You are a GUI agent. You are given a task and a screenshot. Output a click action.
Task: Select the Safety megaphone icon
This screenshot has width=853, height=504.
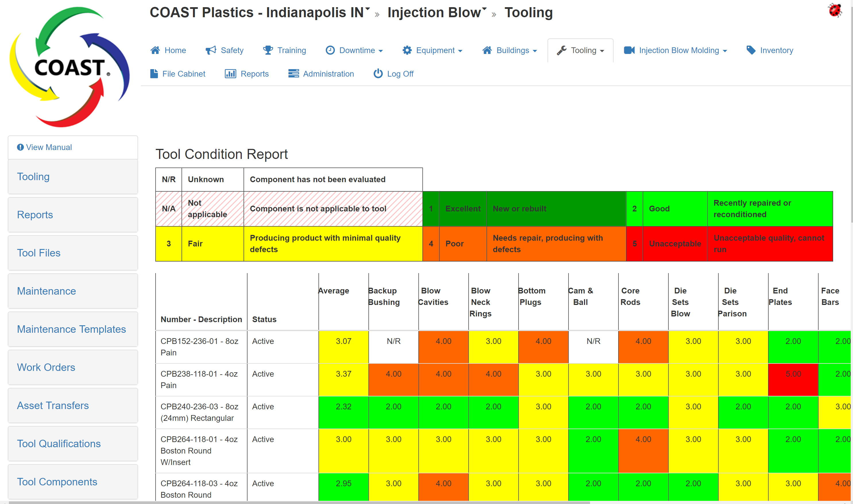[210, 50]
